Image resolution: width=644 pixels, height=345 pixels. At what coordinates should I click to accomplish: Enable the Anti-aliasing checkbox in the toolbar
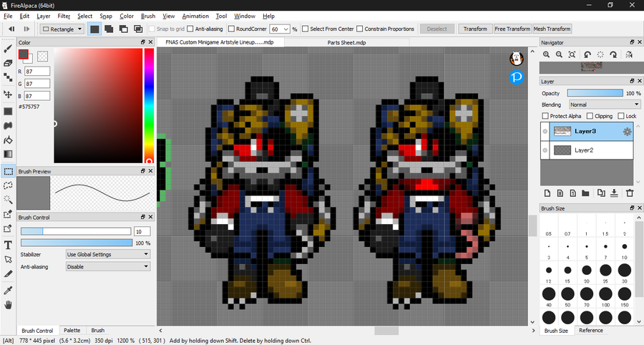tap(190, 29)
